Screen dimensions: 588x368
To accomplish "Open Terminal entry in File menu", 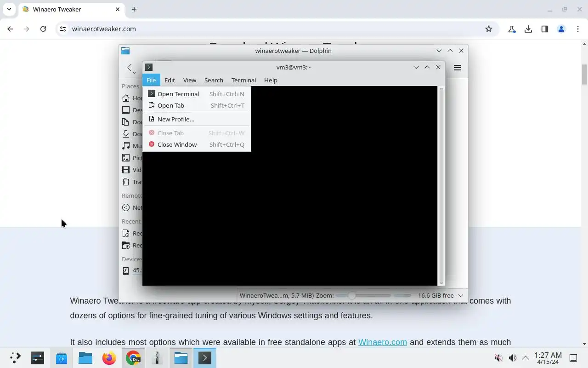I will (197, 94).
